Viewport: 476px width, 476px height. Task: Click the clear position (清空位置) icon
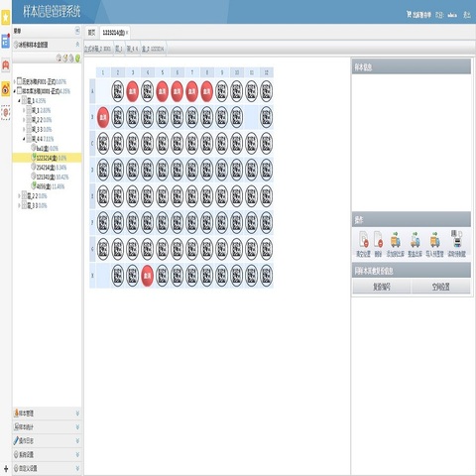pos(364,240)
